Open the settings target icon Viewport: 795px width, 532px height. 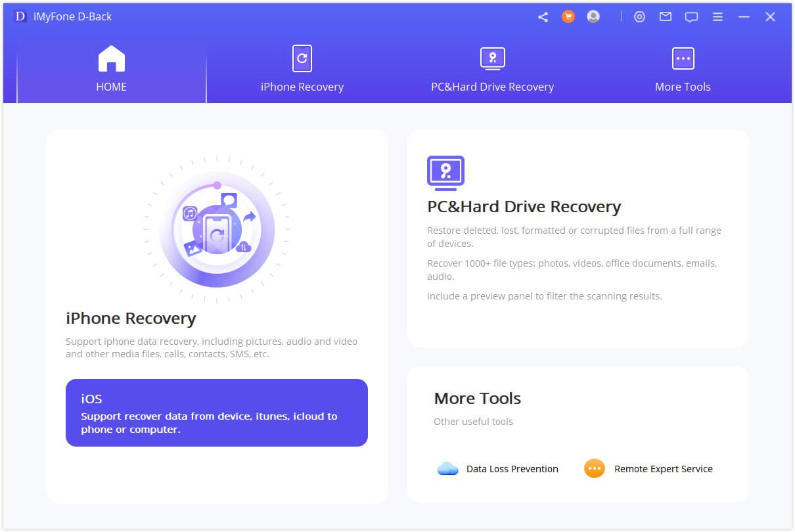[x=639, y=17]
